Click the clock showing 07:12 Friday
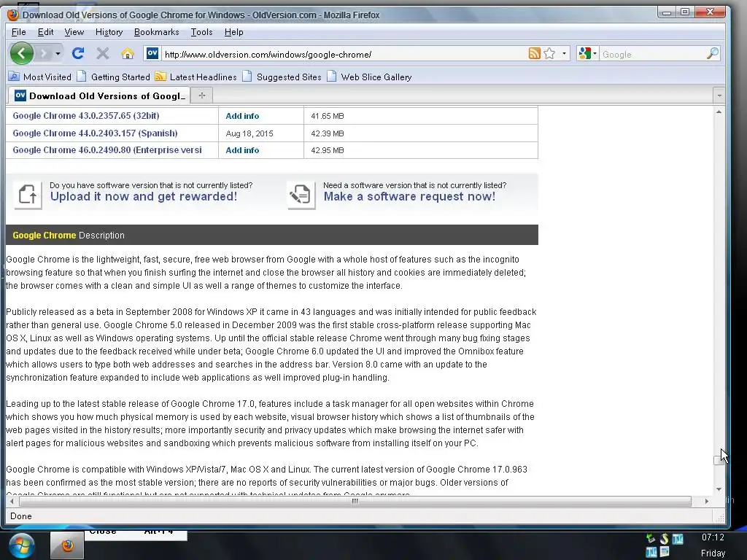 713,545
